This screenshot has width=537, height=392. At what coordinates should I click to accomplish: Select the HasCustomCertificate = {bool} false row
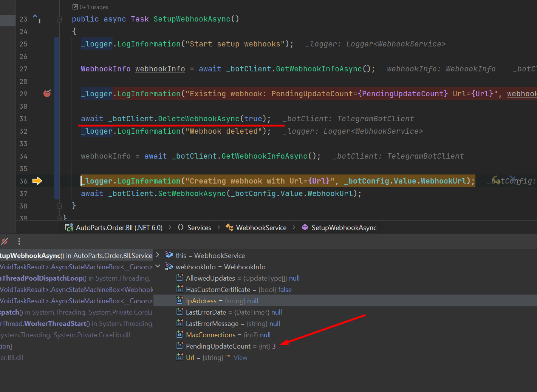click(x=345, y=289)
